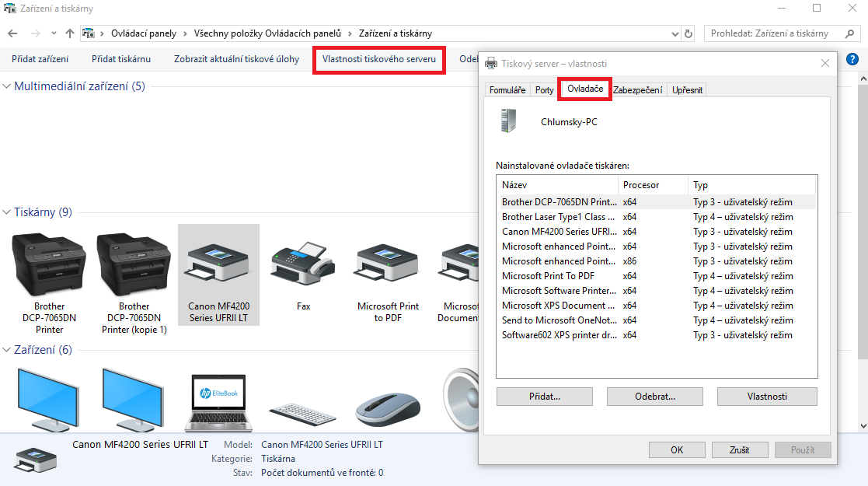Click Zobrazit aktuální tiskové úlohy
The width and height of the screenshot is (868, 486).
coord(236,59)
